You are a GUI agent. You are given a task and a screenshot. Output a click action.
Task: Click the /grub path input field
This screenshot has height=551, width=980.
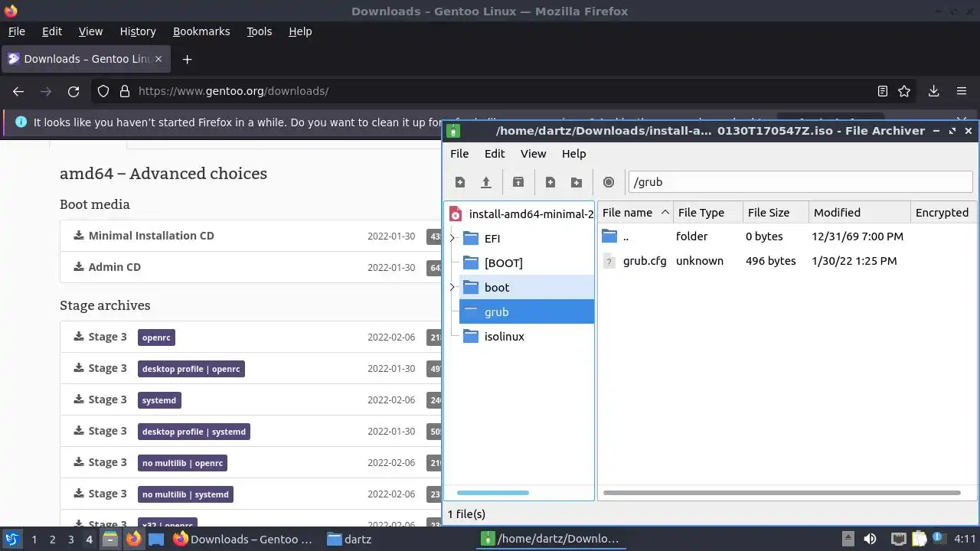click(800, 182)
